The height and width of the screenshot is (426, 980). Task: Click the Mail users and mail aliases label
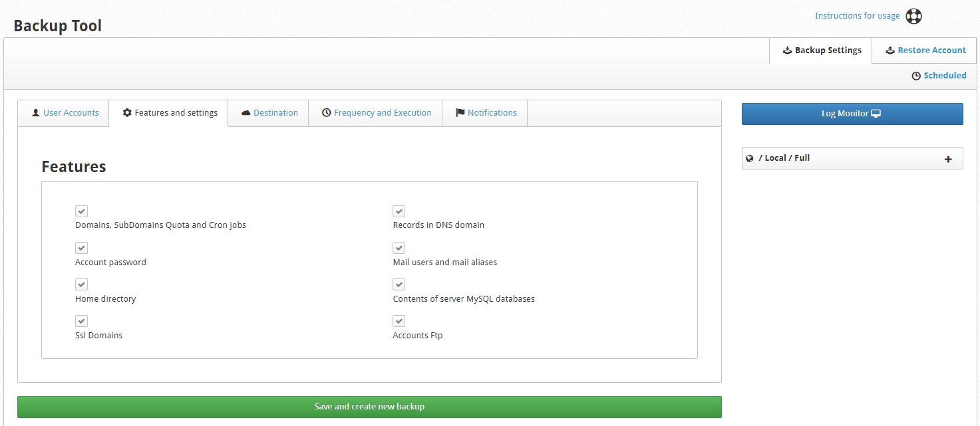point(445,263)
